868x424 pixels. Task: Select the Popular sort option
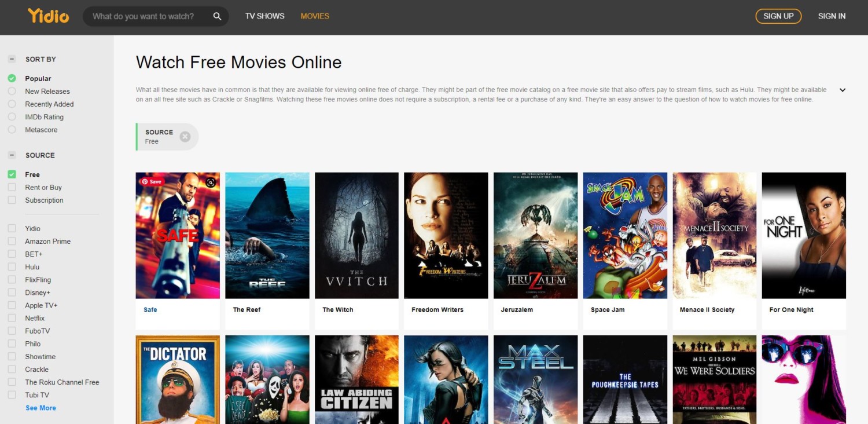pyautogui.click(x=12, y=78)
